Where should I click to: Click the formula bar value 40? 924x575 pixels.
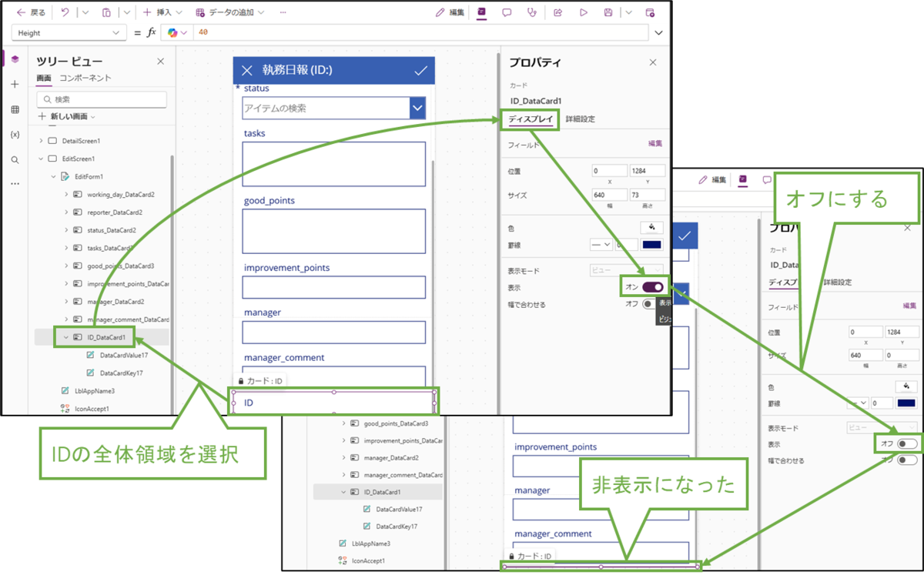tap(203, 33)
